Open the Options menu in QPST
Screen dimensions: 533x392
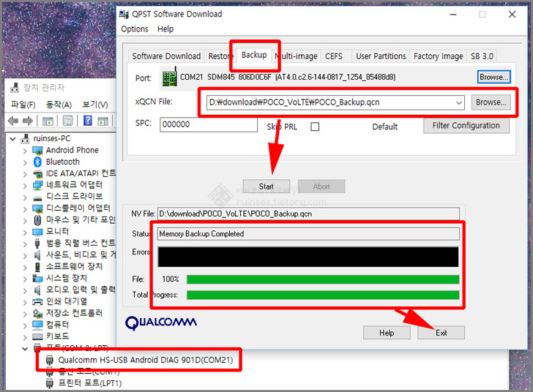135,29
